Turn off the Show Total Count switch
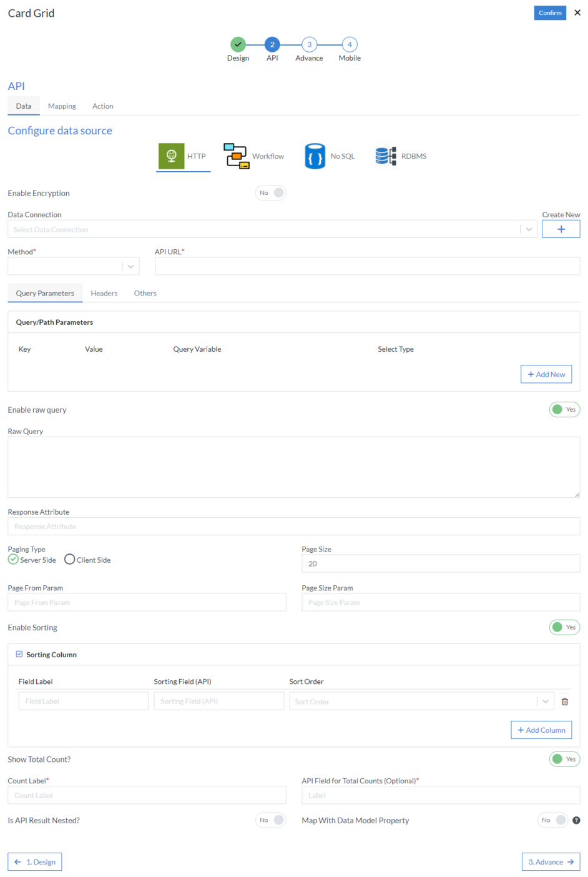This screenshot has height=877, width=588. pos(564,759)
